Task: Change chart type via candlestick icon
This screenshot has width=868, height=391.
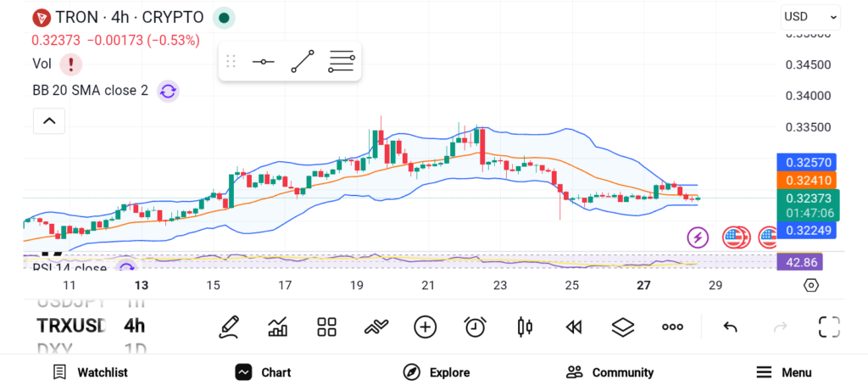Action: (525, 327)
